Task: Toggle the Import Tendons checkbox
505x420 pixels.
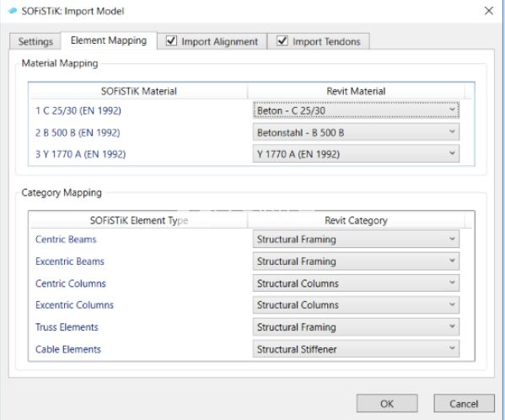Action: click(282, 40)
